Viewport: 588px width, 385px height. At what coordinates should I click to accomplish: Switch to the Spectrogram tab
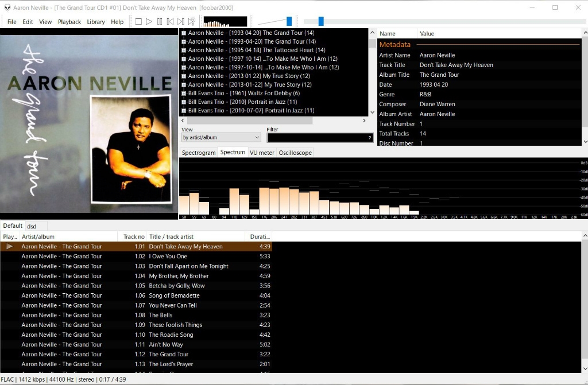pyautogui.click(x=199, y=153)
